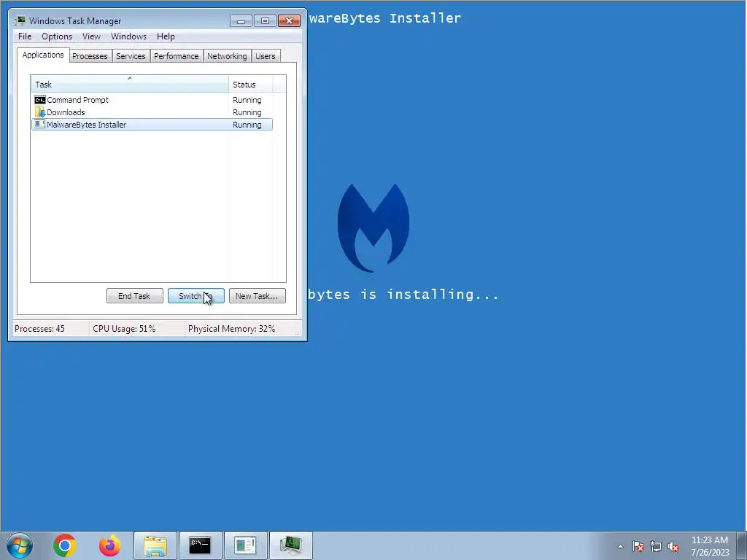Click the Show desktop button
747x560 pixels.
coord(742,545)
